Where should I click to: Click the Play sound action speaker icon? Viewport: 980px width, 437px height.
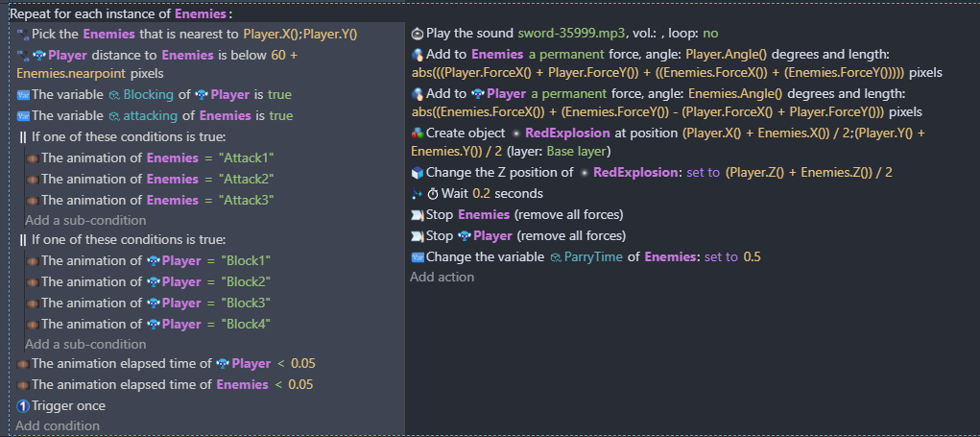(x=417, y=33)
